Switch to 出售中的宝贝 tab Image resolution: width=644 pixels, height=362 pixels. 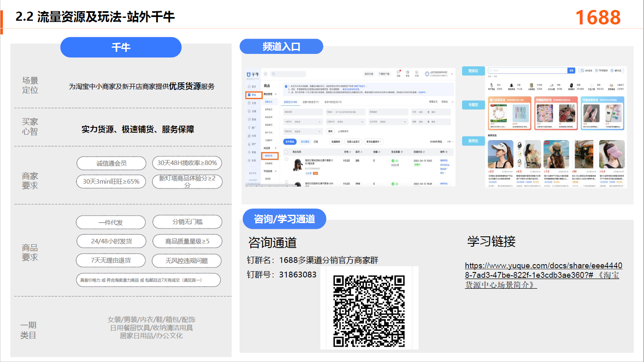pos(311,102)
